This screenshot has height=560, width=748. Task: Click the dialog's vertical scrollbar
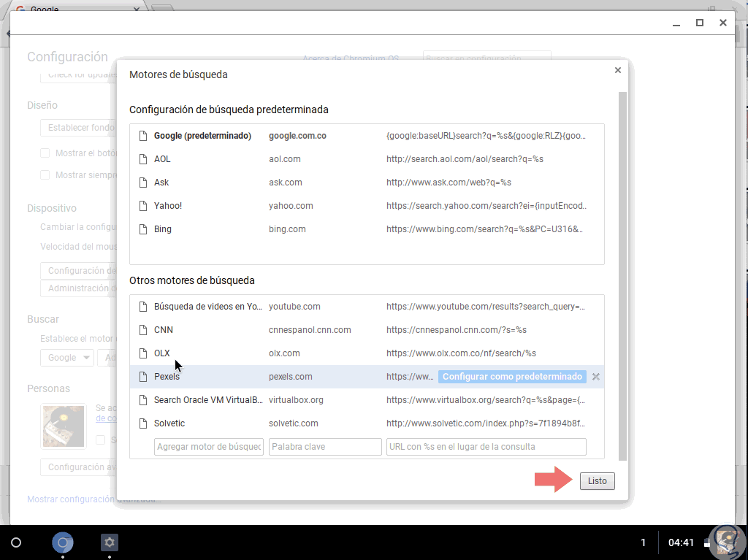[622, 277]
